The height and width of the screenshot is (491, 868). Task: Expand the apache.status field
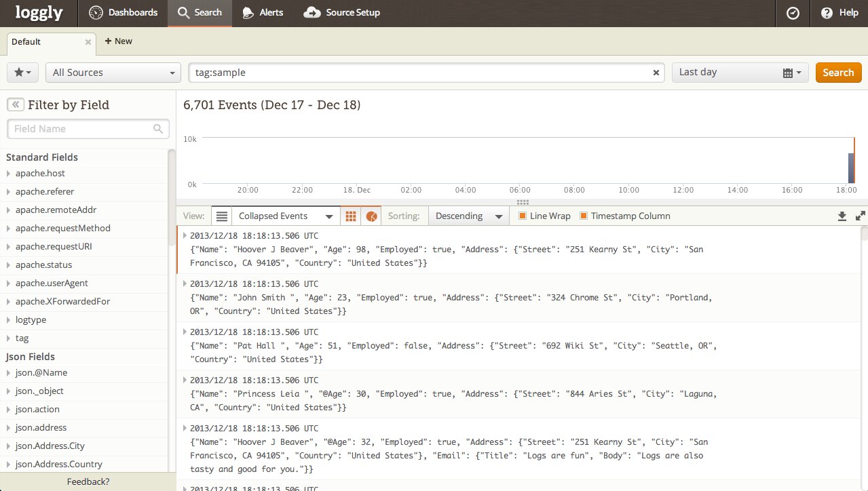point(43,264)
